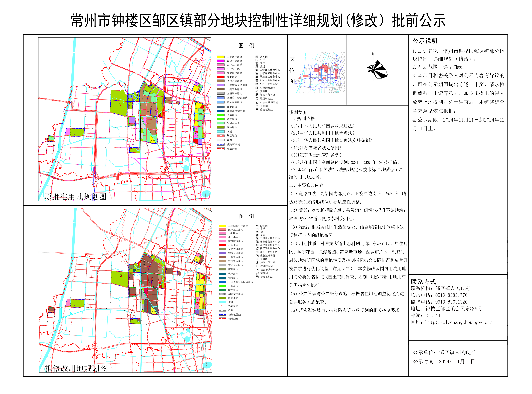Click the 加油（气）站 icon in the 拟修改用地规划图 legend
This screenshot has height=394, width=532.
click(257, 262)
